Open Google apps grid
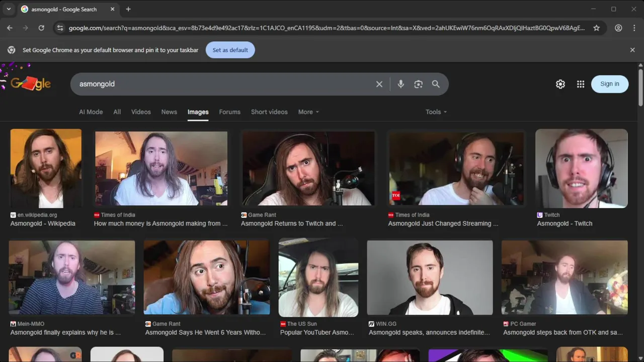 (x=581, y=84)
